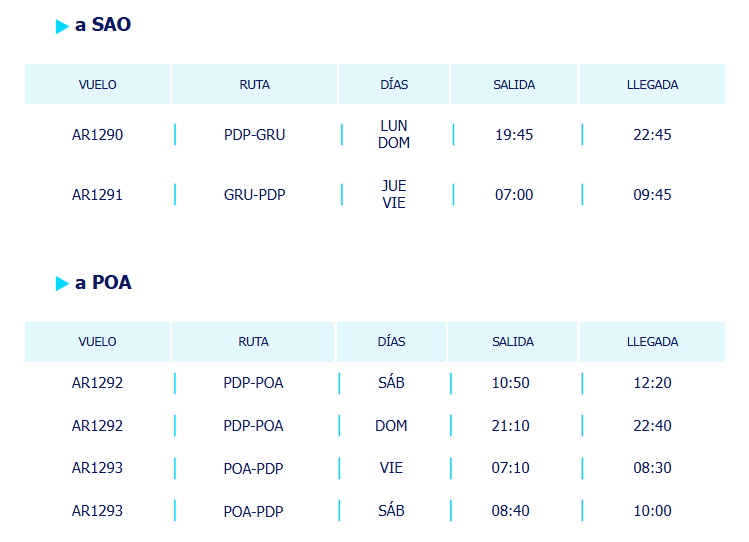This screenshot has height=542, width=749.
Task: Click the DÍAS header in SAO table
Action: click(x=394, y=85)
